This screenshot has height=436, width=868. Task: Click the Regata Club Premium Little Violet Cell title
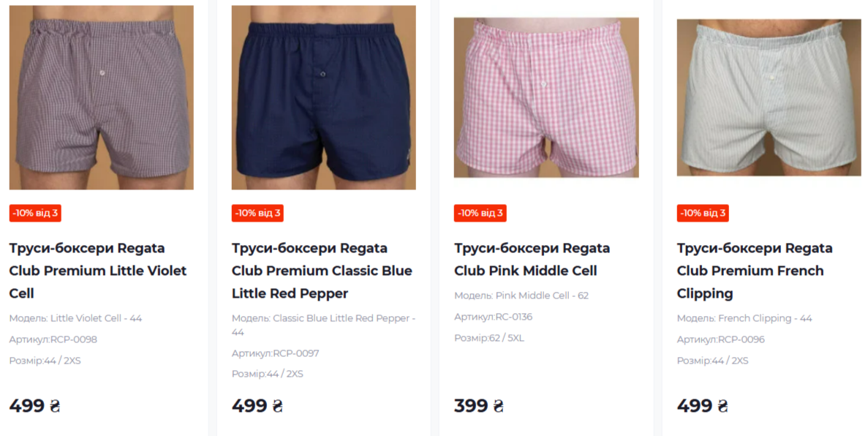point(98,271)
